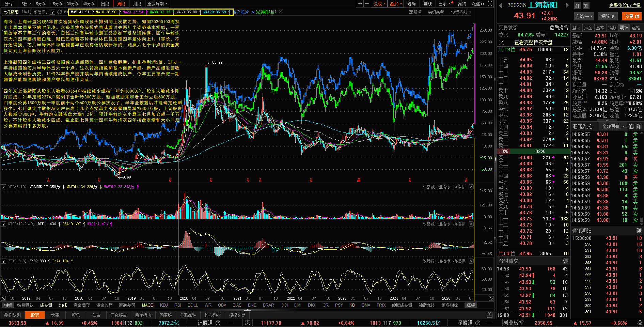
Task: Toggle fullscreen chart expand icon
Action: (490, 4)
